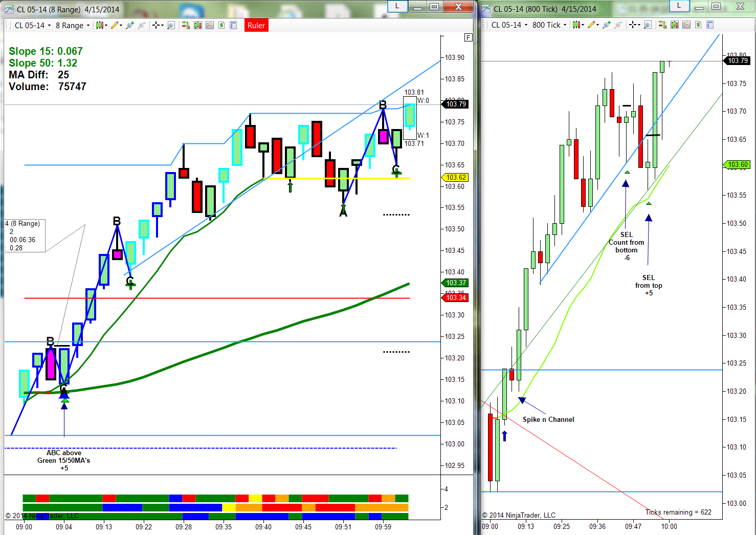Open Chart Trader icon in 8 Range window
756x535 pixels.
pyautogui.click(x=186, y=25)
